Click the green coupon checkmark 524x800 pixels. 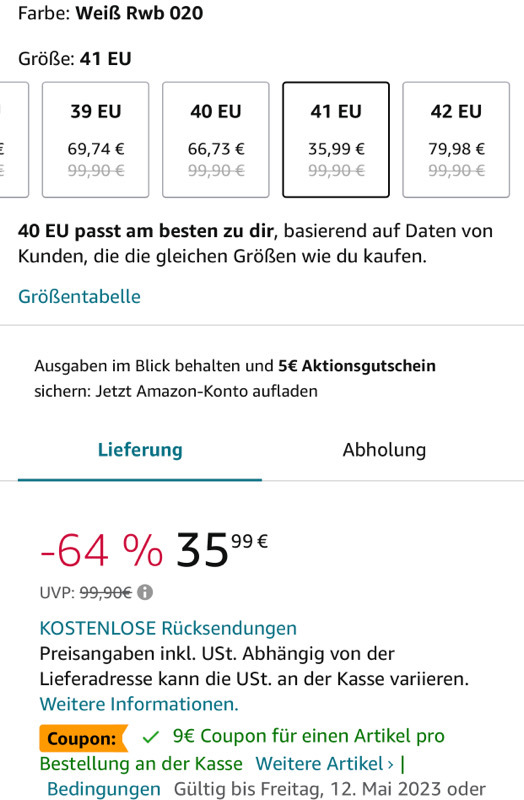(151, 737)
